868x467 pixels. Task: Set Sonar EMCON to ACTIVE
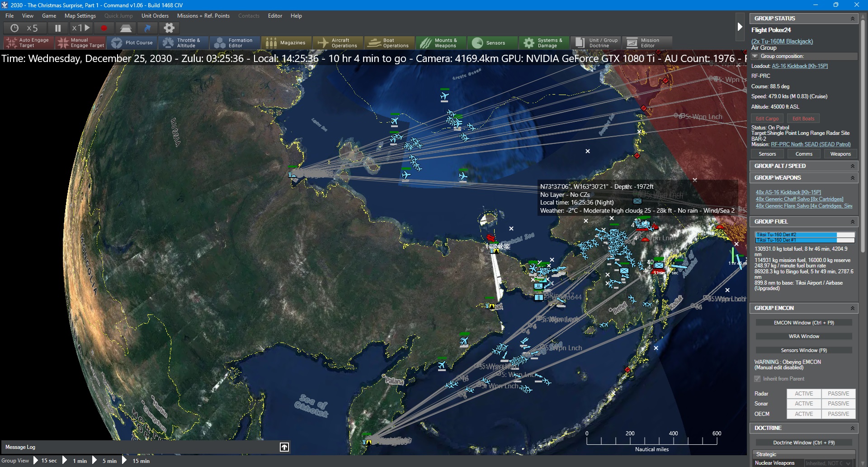(x=804, y=404)
